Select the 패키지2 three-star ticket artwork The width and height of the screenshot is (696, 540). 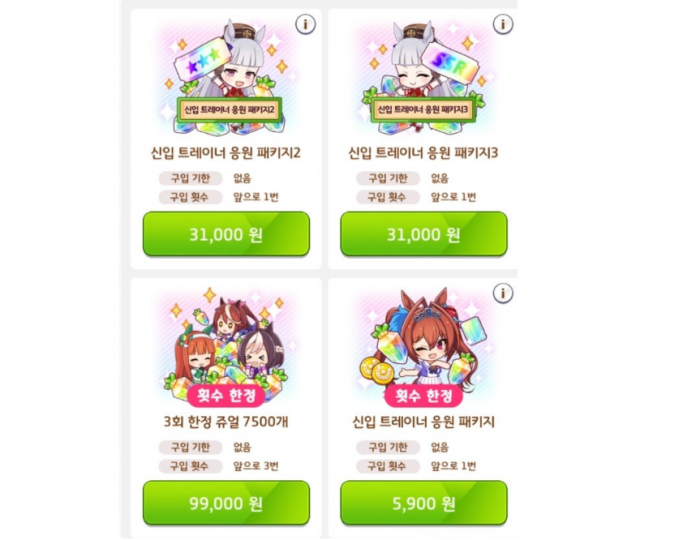click(226, 76)
